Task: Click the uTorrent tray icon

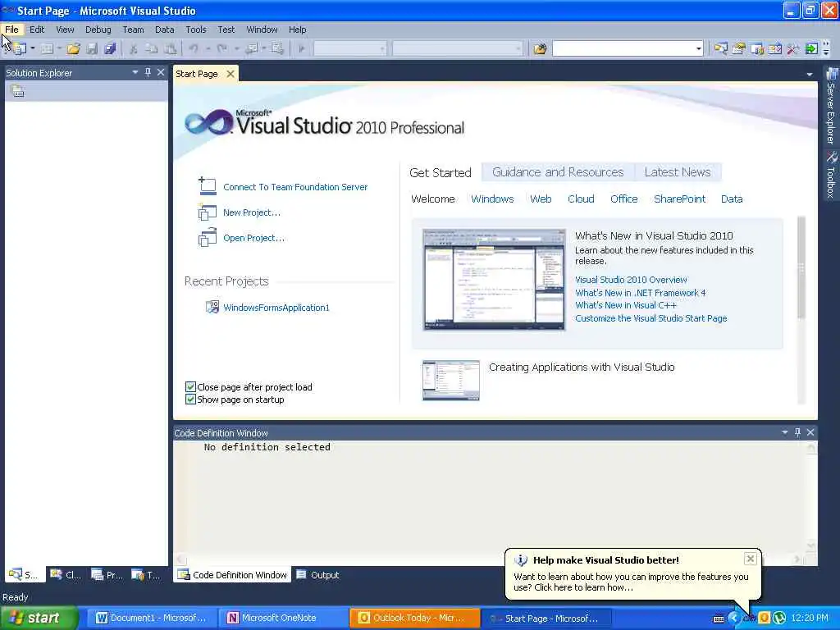Action: 779,618
